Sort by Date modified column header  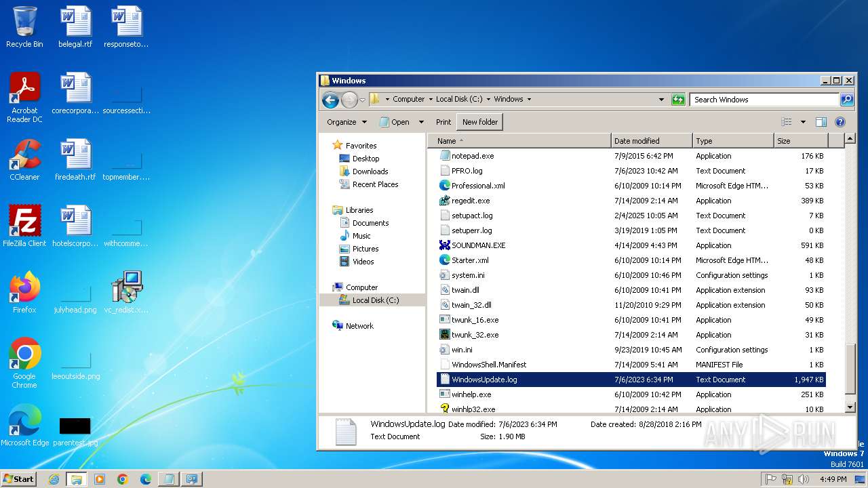click(x=652, y=141)
